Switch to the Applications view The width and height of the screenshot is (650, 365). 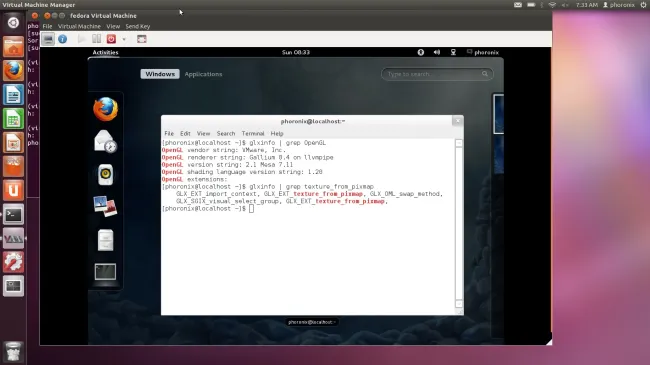203,74
